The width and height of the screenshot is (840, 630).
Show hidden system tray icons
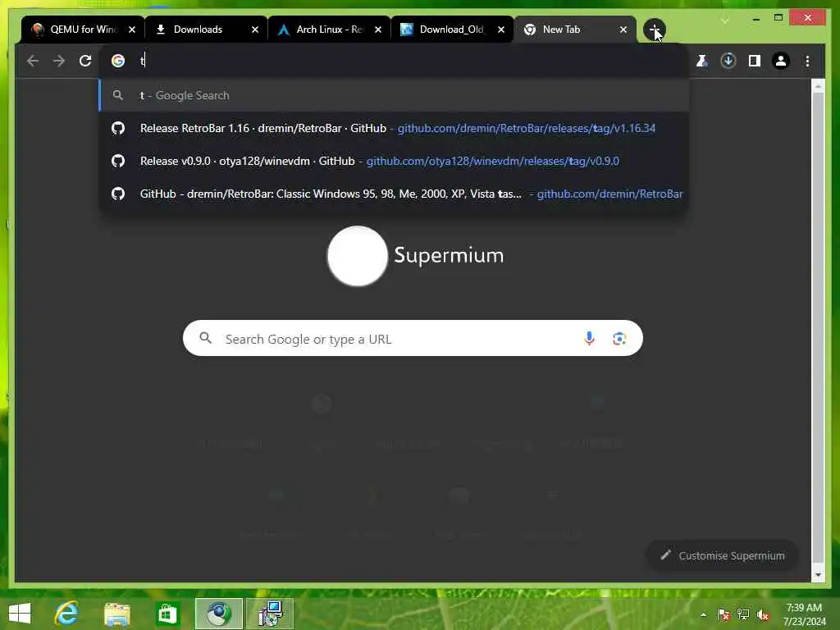pyautogui.click(x=703, y=614)
